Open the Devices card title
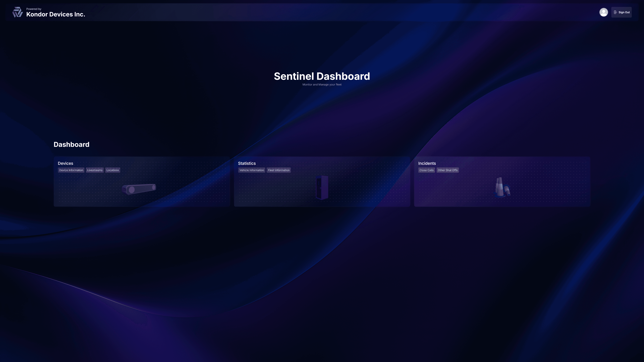 (66, 163)
